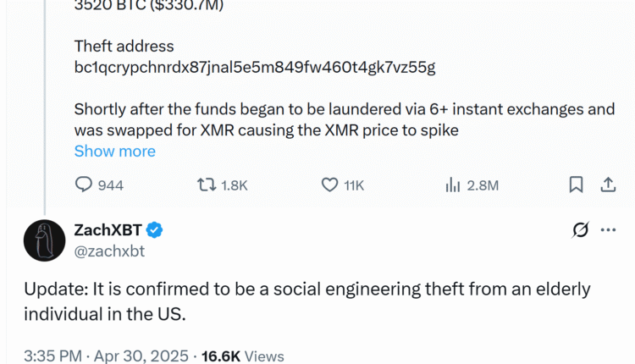
Task: Click the Grok icon on ZachXBT's update
Action: (581, 229)
